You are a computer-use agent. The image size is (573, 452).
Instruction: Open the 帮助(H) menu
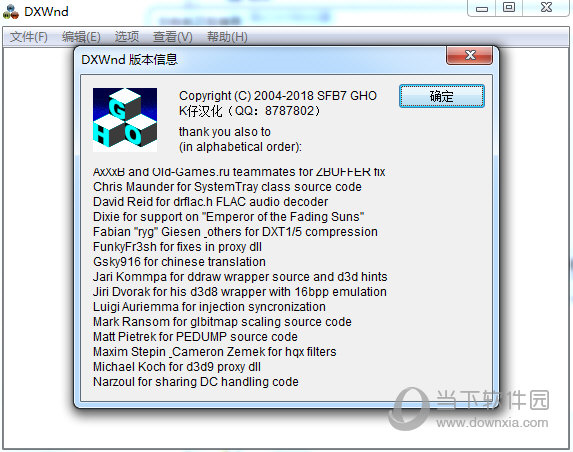(227, 37)
